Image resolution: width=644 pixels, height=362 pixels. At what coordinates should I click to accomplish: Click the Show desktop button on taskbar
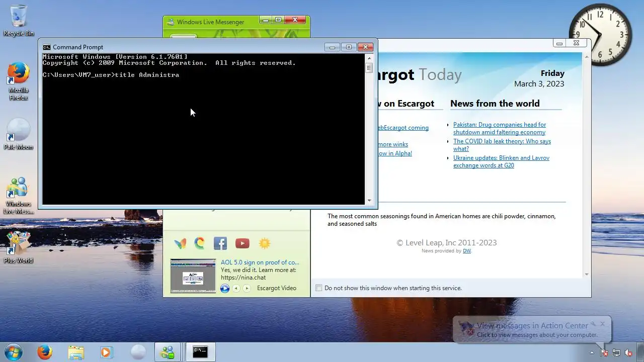640,352
